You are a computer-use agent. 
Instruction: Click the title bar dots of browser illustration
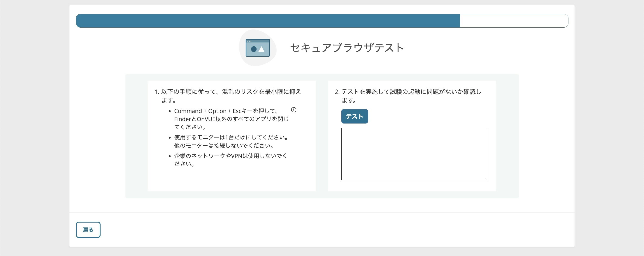pos(249,41)
